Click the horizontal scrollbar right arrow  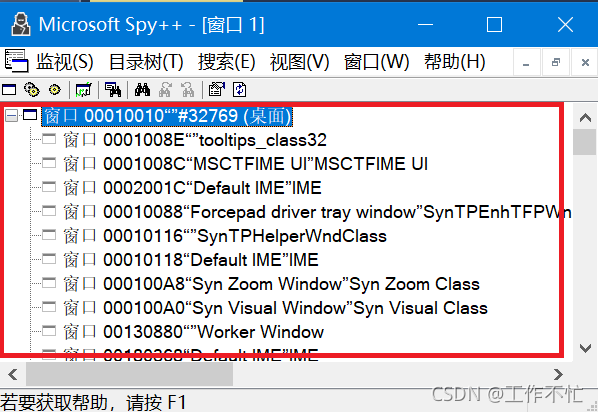[x=558, y=374]
